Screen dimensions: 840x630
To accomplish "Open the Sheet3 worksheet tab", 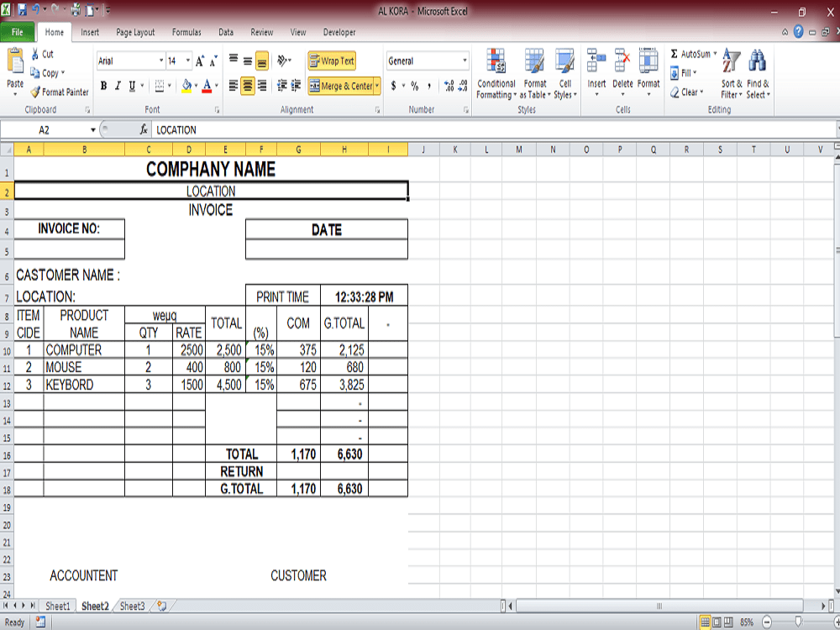I will pos(132,606).
